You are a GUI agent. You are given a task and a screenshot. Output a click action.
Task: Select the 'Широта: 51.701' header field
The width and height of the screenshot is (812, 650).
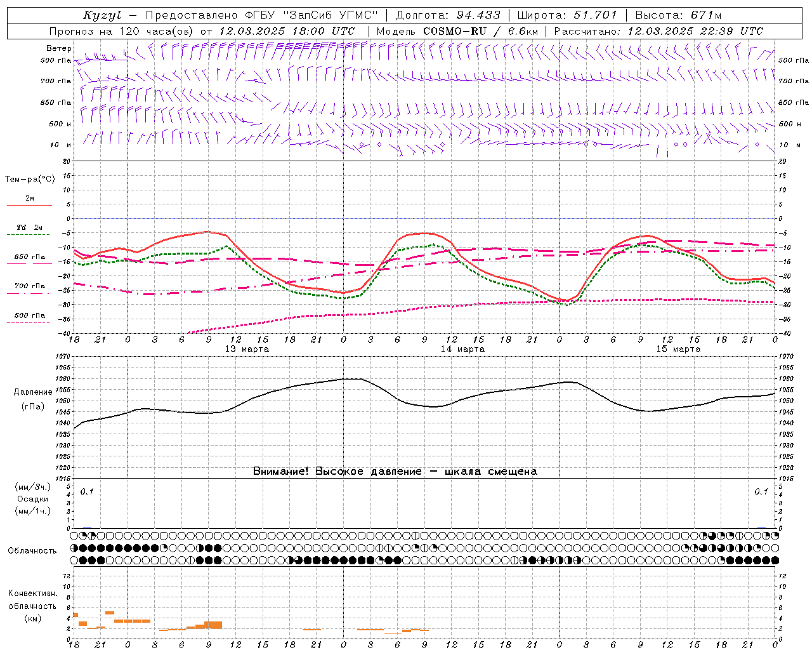coord(567,15)
